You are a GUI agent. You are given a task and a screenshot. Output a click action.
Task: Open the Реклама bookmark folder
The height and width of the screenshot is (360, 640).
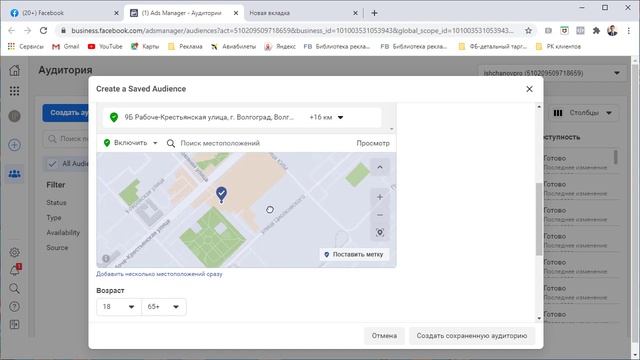coord(185,47)
